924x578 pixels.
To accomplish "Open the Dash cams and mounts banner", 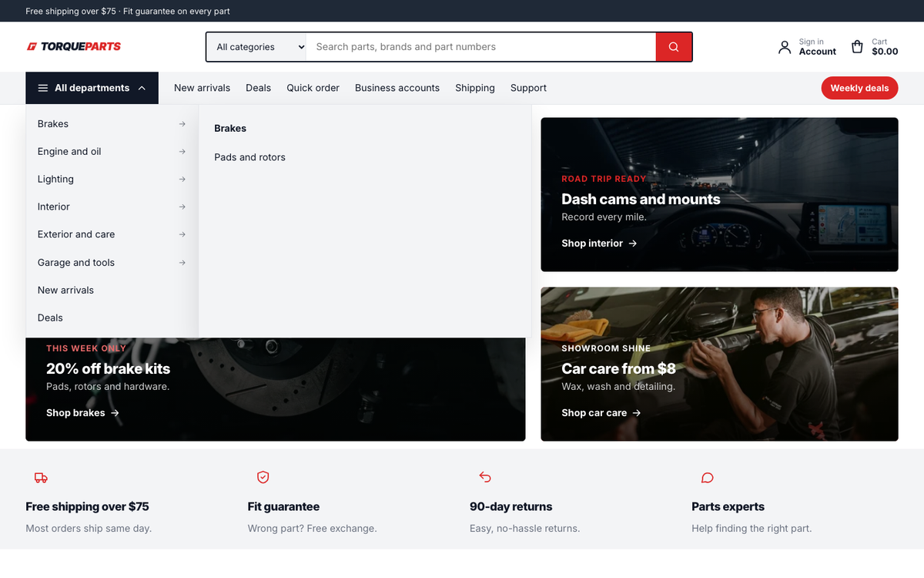I will point(719,194).
